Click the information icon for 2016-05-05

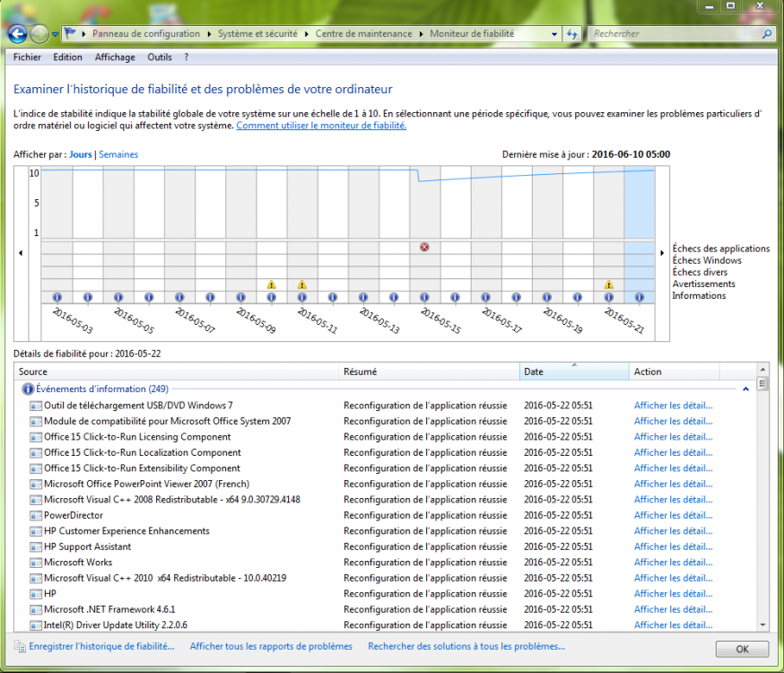(118, 297)
